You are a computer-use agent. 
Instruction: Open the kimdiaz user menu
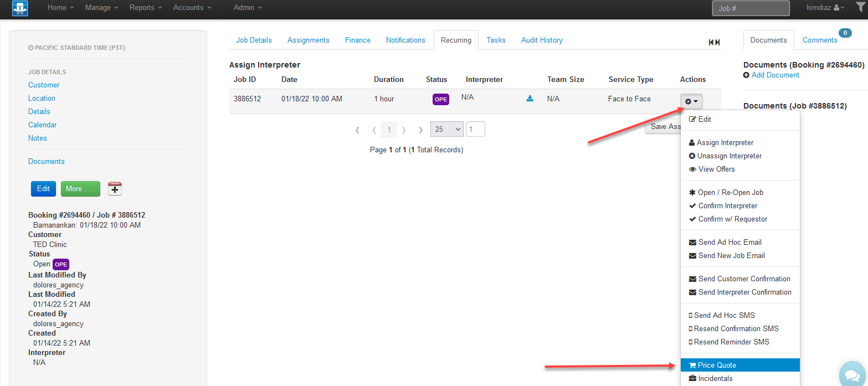click(825, 8)
